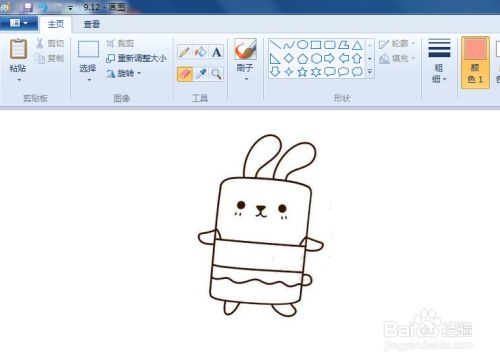This screenshot has height=362, width=500.
Task: Choose the Up arrow shape
Action: point(357,59)
